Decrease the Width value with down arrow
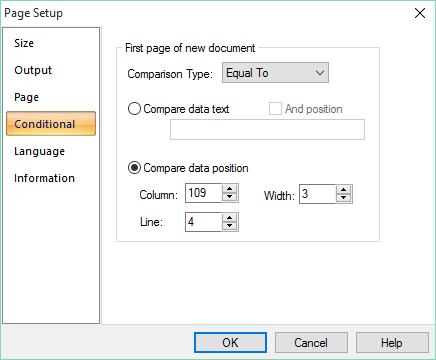 point(344,198)
